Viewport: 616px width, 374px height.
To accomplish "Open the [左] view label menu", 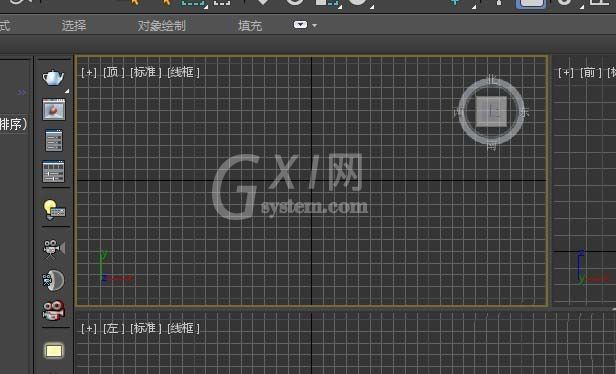I will pos(114,328).
